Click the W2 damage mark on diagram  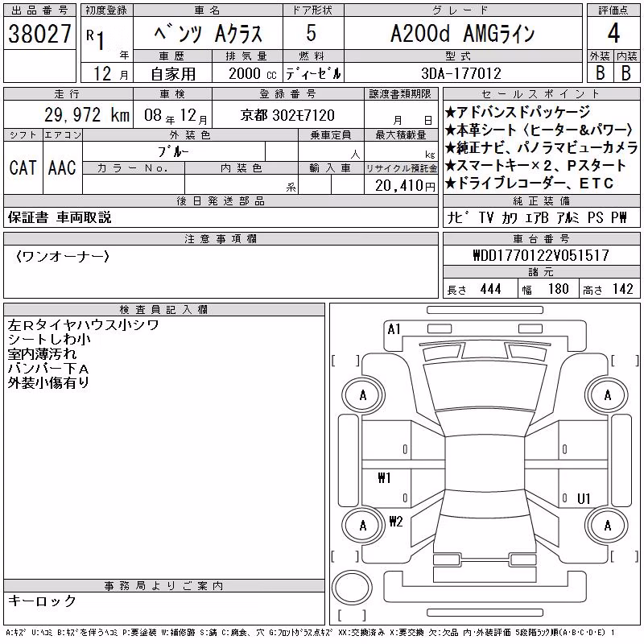[x=396, y=522]
